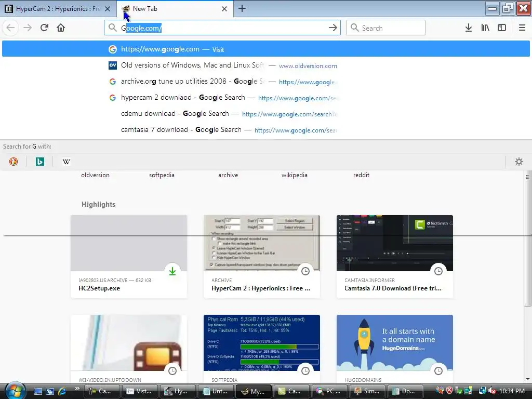The image size is (532, 399).
Task: Switch to the PC ... taskbar button
Action: [x=329, y=391]
